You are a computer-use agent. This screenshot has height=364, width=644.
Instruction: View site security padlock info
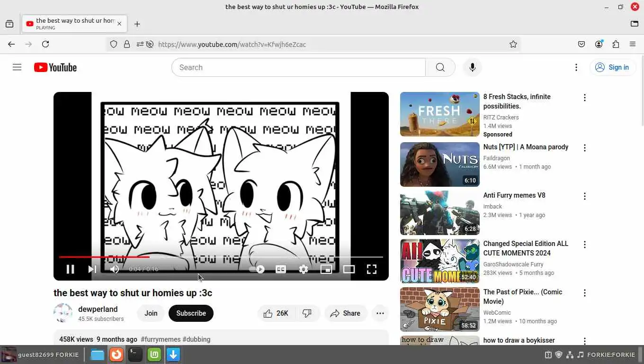click(126, 44)
